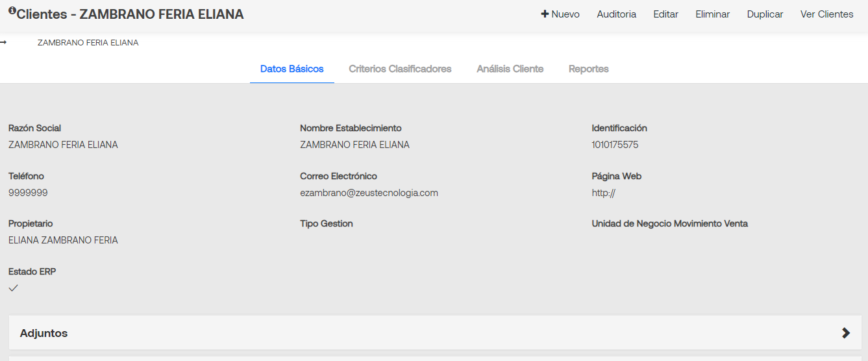
Task: Click the Estado ERP checkmark
Action: 13,288
